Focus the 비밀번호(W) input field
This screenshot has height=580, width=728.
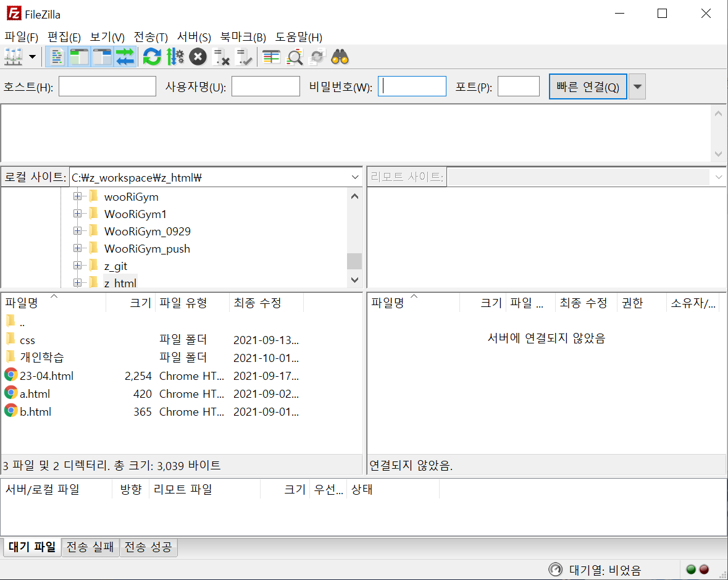412,86
